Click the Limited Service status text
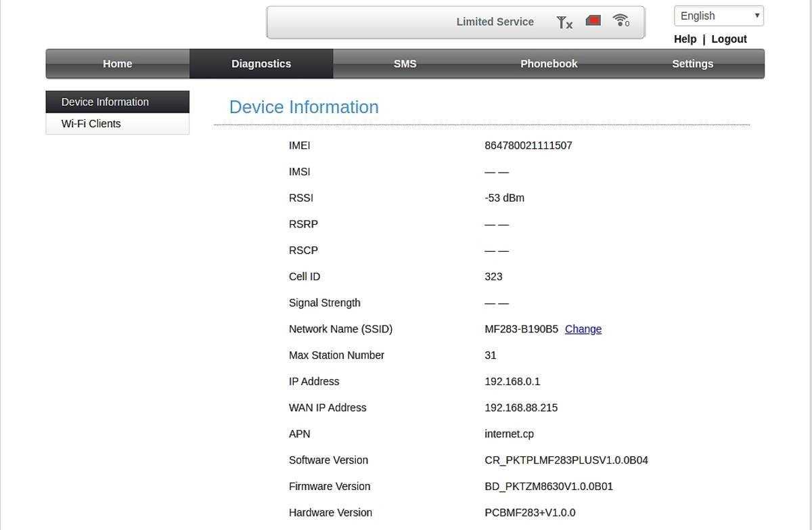This screenshot has height=530, width=812. click(495, 22)
